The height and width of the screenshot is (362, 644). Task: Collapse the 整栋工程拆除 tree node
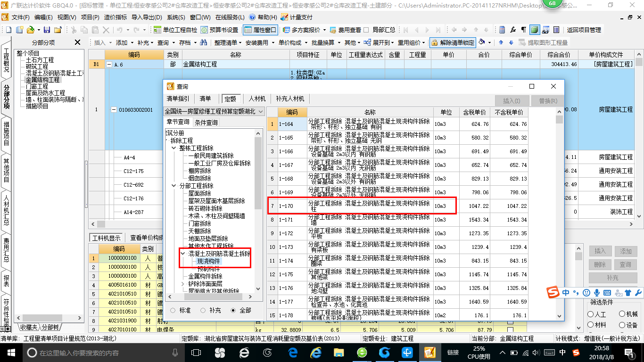tap(175, 148)
